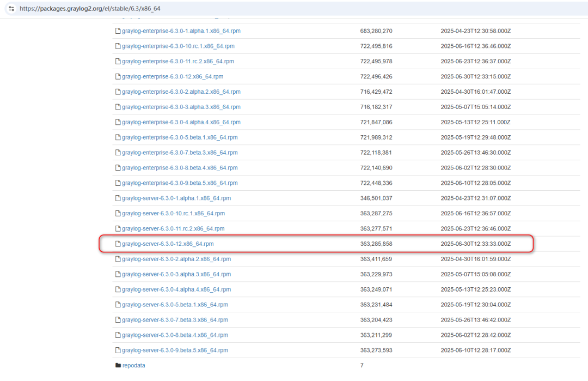588x381 pixels.
Task: Open graylog-server-6.3.0-2.alpha.2.x86_64.rpm link
Action: [176, 259]
